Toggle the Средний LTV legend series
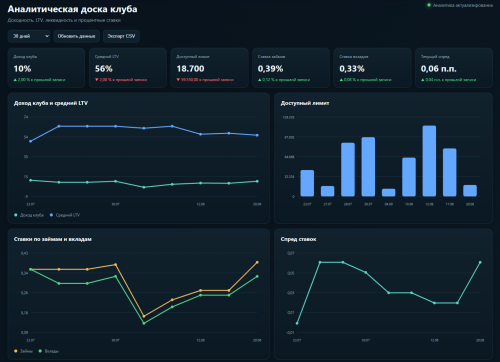The height and width of the screenshot is (362, 500). tap(65, 215)
